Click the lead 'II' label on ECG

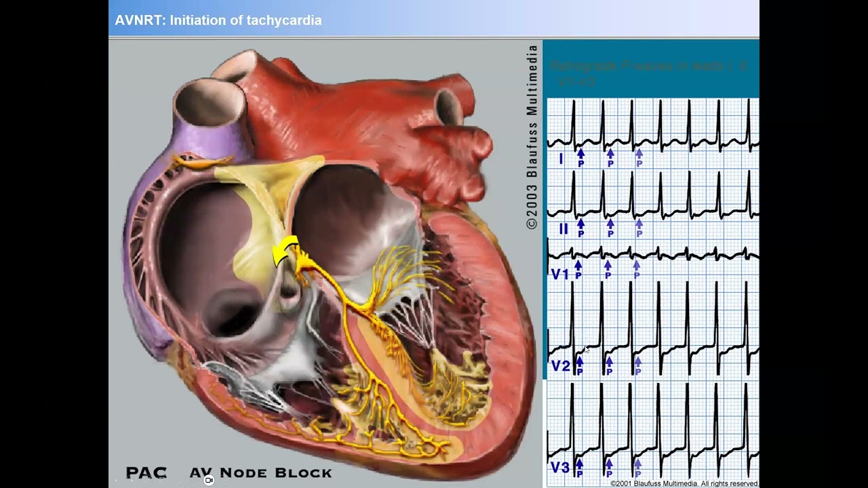[x=563, y=229]
